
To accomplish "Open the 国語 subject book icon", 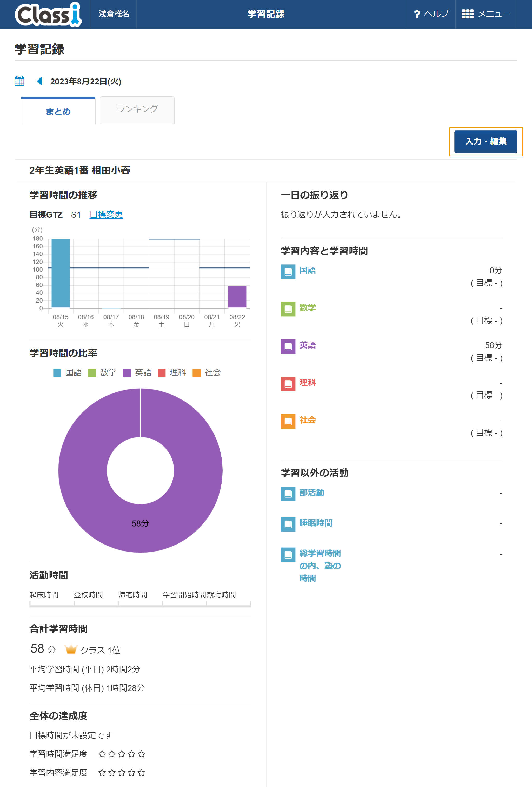I will click(x=288, y=271).
